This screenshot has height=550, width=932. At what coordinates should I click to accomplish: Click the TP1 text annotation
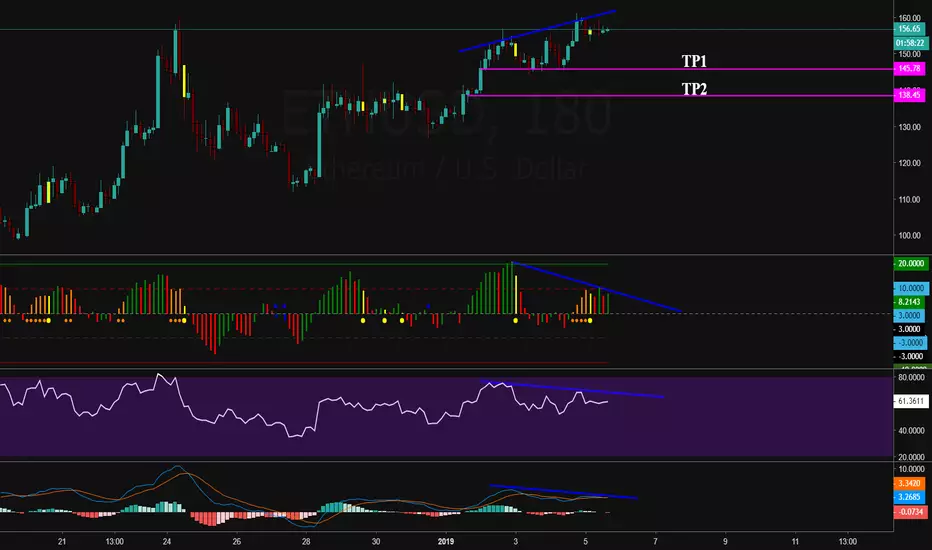(x=694, y=61)
